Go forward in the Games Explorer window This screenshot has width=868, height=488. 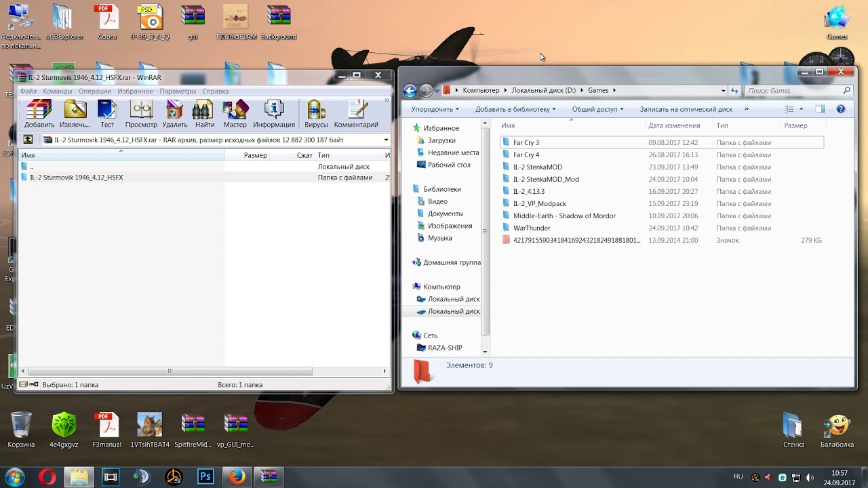(426, 91)
